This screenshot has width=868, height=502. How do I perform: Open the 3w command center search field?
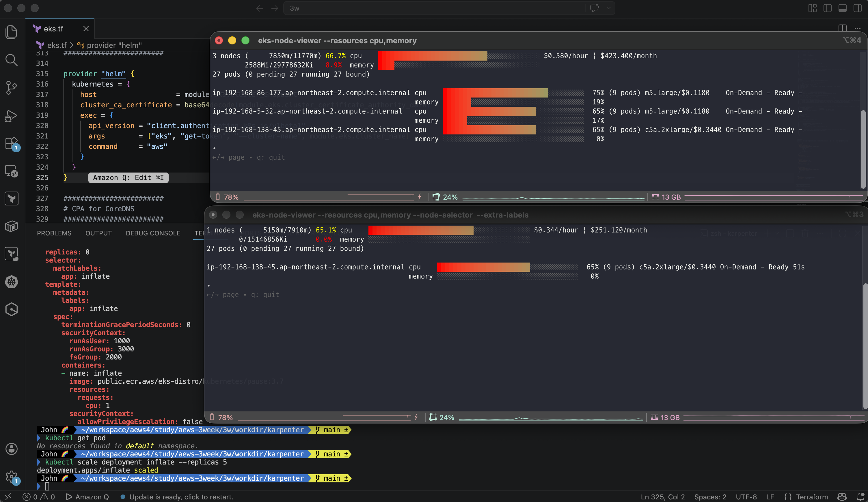pyautogui.click(x=434, y=8)
